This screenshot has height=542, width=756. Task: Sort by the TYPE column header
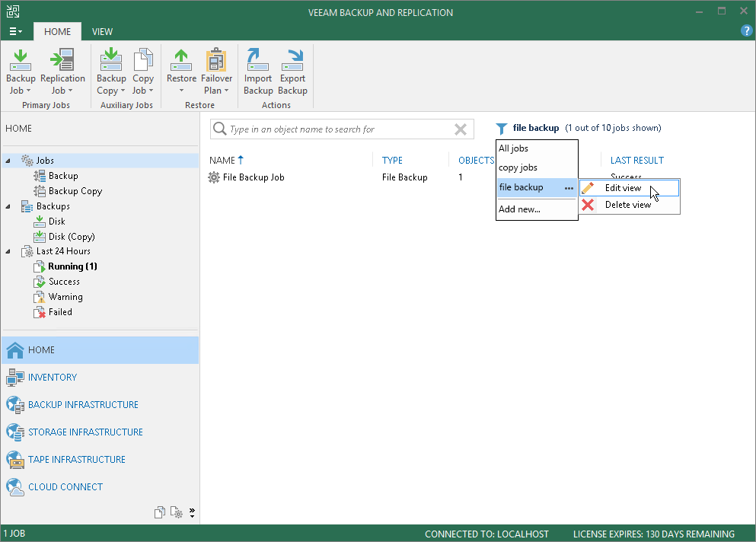pyautogui.click(x=392, y=161)
